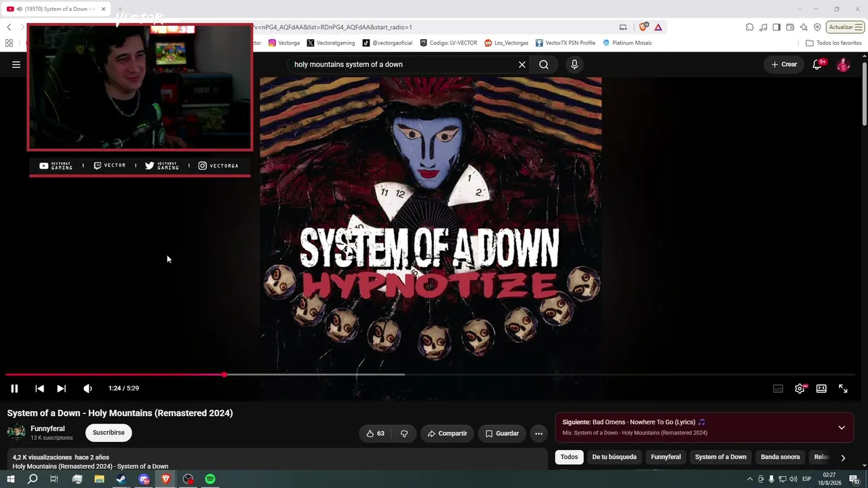The image size is (868, 488).
Task: Close the System of a Down browser tab
Action: 103,9
